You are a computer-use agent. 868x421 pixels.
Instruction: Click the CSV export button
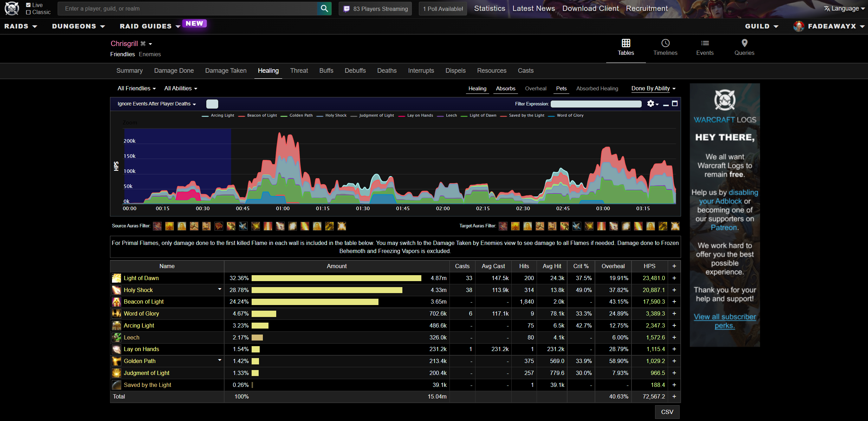point(667,412)
